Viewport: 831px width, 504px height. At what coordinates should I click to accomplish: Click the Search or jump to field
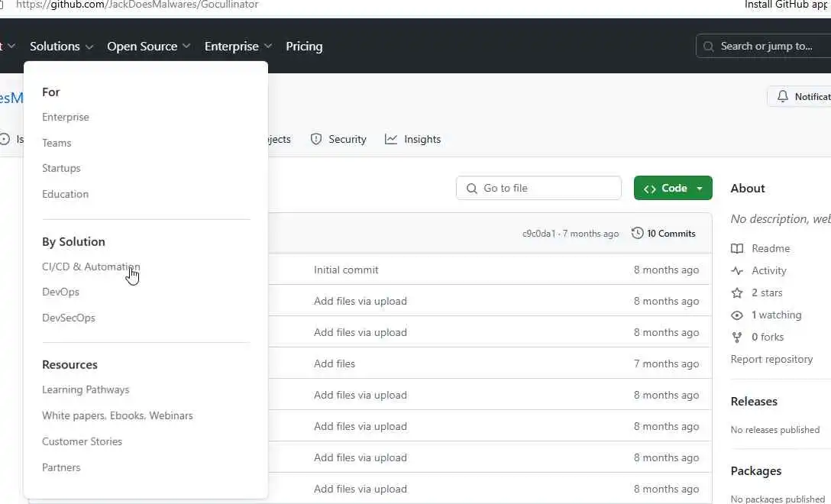763,46
